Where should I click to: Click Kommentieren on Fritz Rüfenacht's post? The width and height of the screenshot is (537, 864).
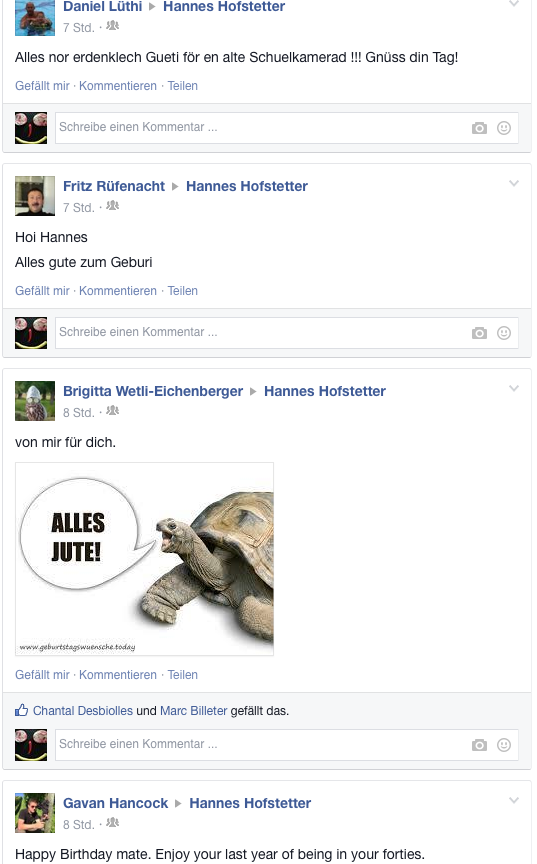pos(118,291)
